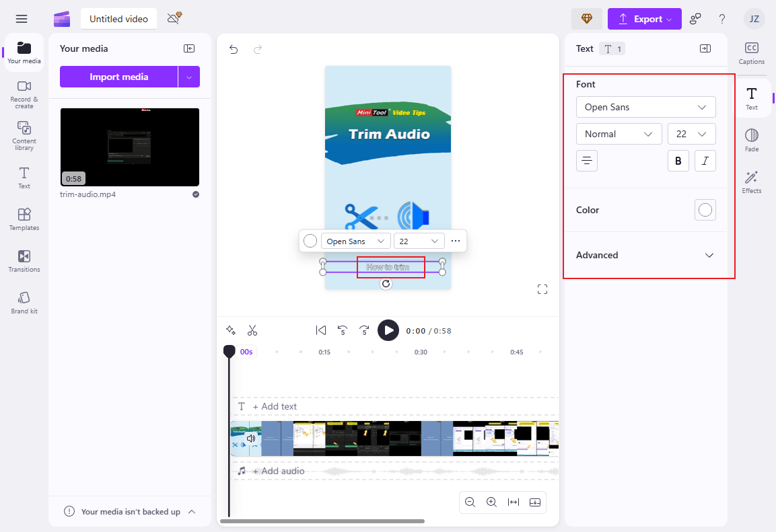This screenshot has height=532, width=776.
Task: Open the Brand kit sidebar panel
Action: tap(24, 303)
